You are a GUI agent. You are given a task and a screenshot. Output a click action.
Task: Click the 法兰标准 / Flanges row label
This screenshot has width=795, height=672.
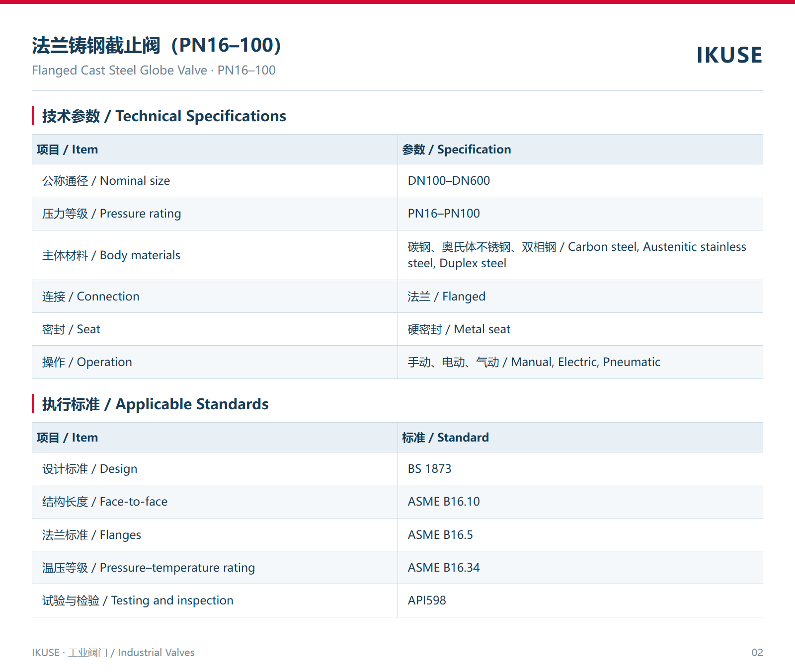[x=91, y=535]
